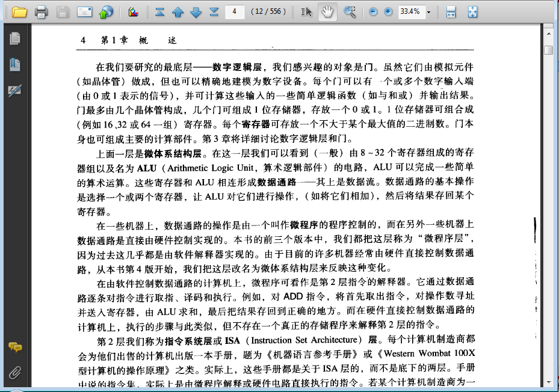Click the word ADD in the paragraph
Viewport: 559px width, 392px height.
(293, 296)
